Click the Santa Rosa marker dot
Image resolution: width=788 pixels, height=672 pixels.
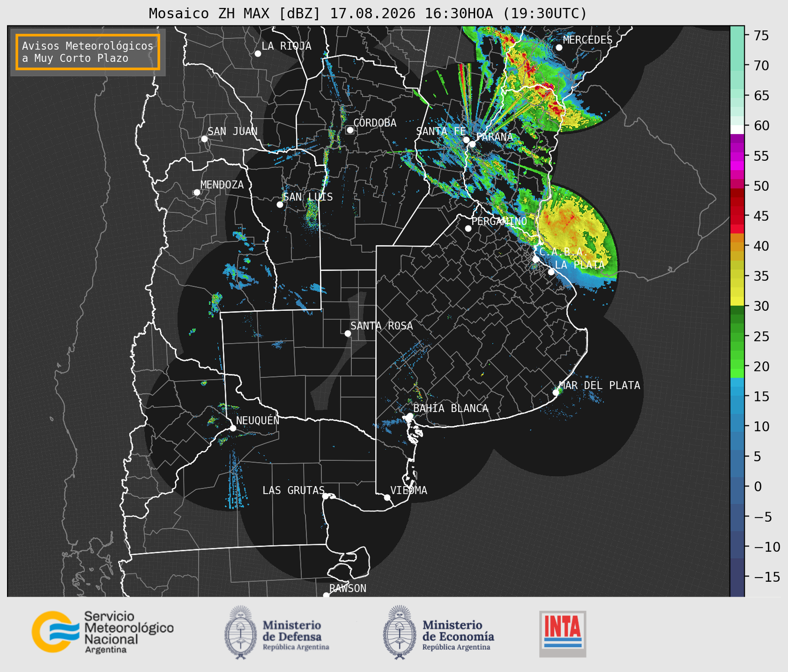coord(348,333)
